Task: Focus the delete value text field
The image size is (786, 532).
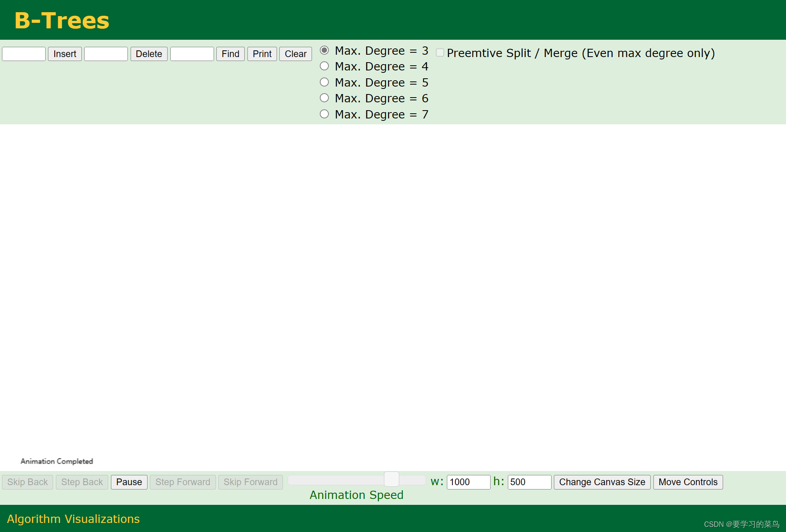Action: point(106,54)
